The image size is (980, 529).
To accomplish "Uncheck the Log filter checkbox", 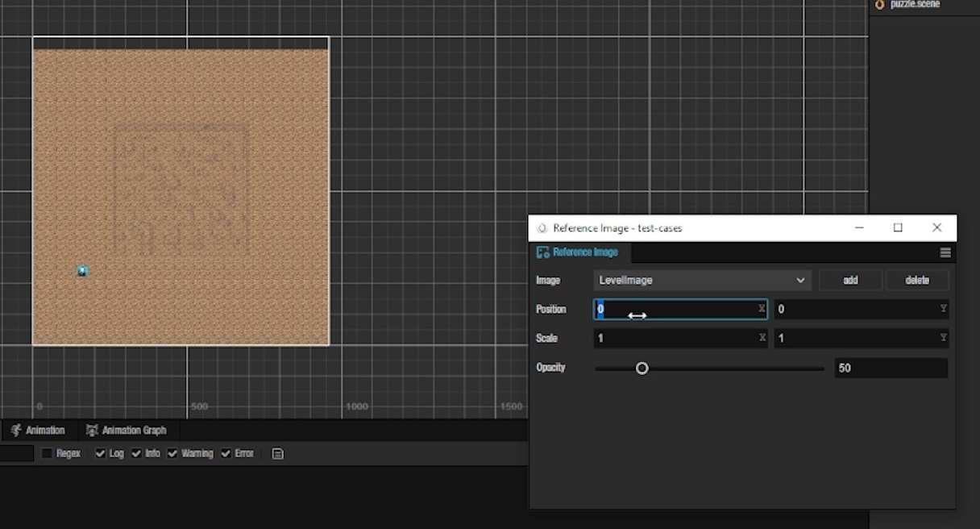I will [x=100, y=454].
